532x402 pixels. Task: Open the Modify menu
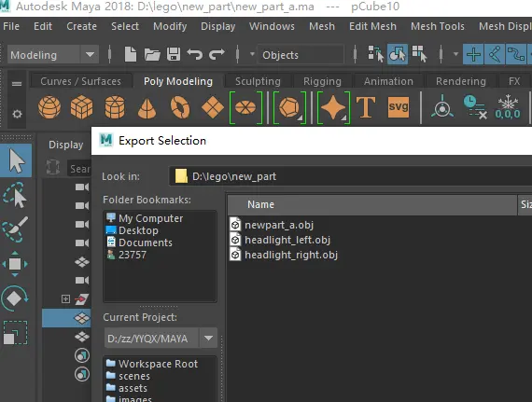point(170,26)
